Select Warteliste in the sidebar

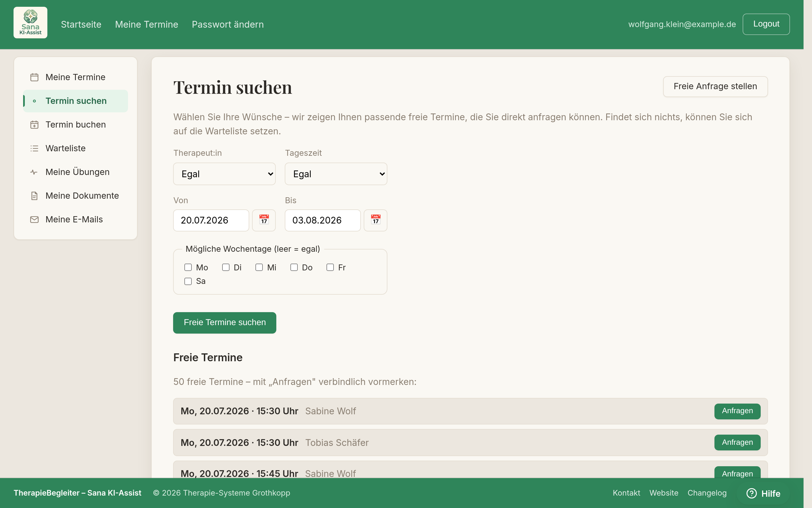pyautogui.click(x=76, y=148)
